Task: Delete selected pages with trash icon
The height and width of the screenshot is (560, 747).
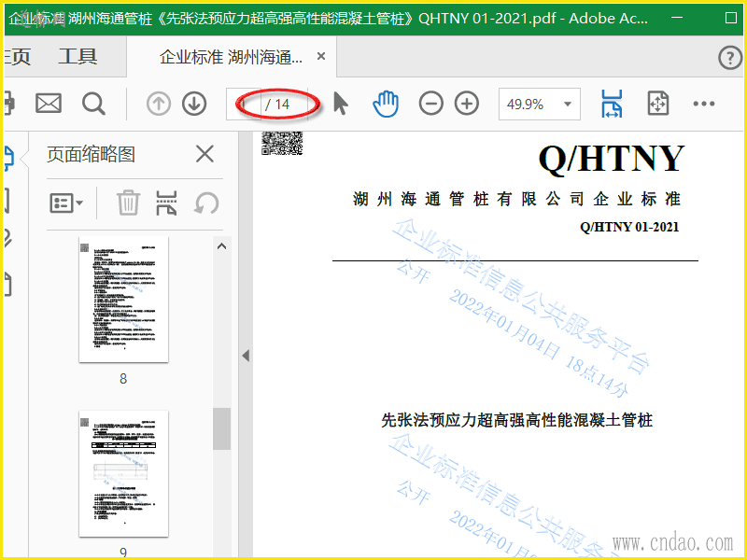Action: tap(128, 203)
